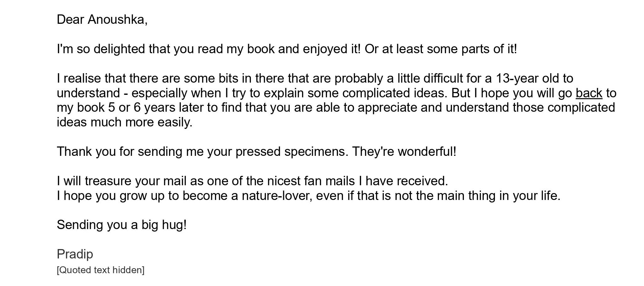644x286 pixels.
Task: Click the signature name "Pradip"
Action: tap(75, 254)
